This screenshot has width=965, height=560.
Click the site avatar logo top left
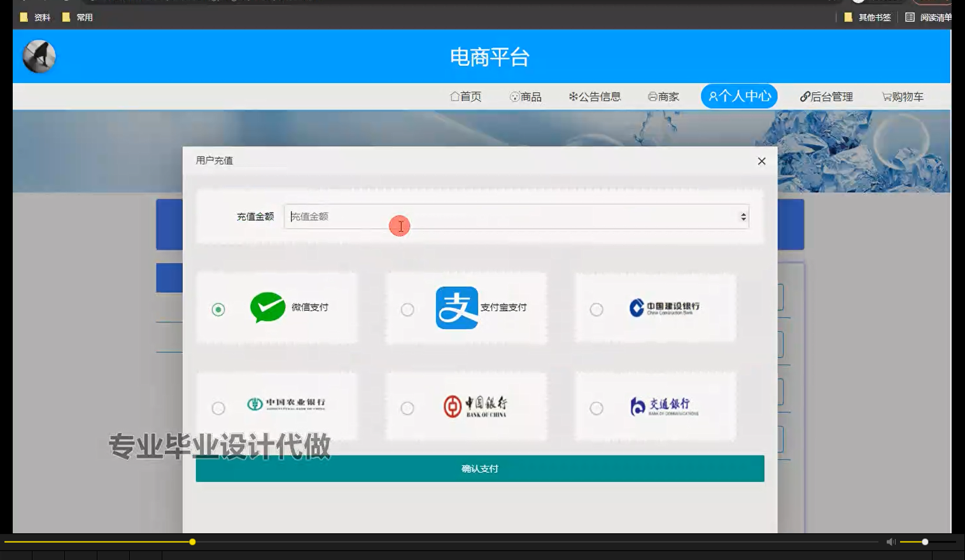[x=39, y=57]
